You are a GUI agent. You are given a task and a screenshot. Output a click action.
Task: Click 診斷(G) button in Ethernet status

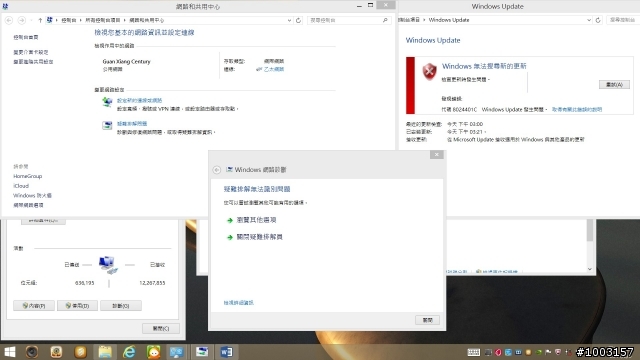tap(121, 306)
